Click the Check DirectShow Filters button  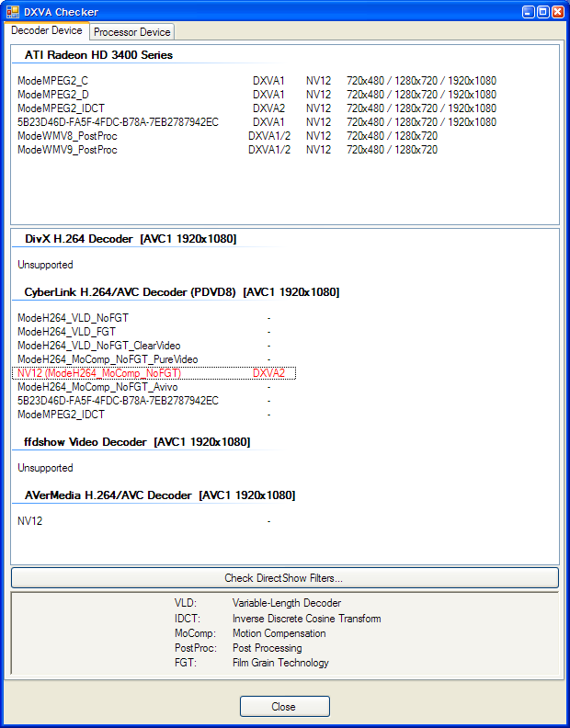(x=284, y=578)
